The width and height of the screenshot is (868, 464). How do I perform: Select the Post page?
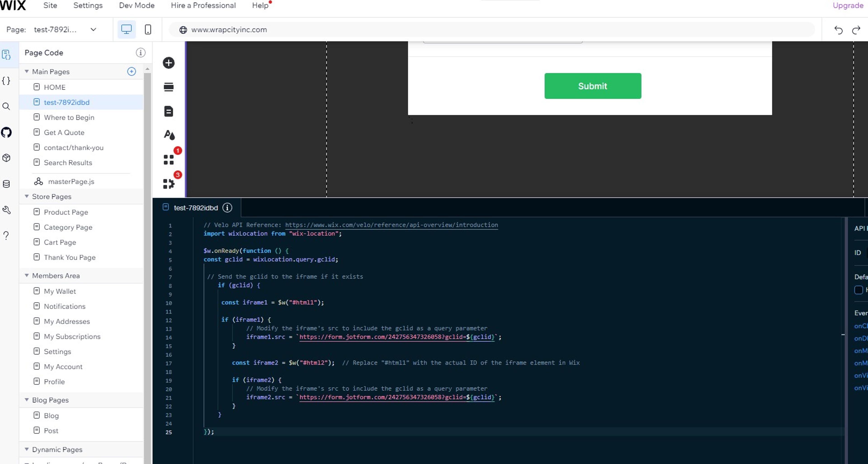[x=81, y=431]
